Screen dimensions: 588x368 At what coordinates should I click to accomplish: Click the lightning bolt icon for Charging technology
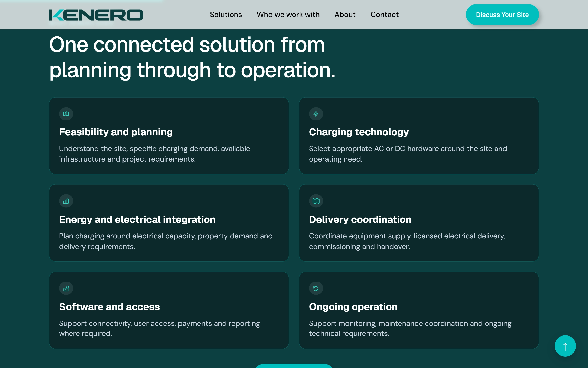[x=316, y=114]
